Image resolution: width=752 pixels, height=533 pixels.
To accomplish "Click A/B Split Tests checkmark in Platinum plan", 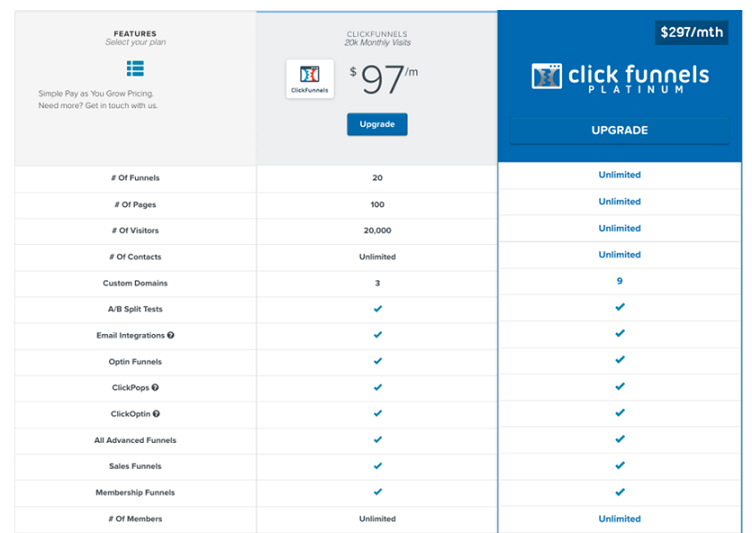I will [620, 307].
